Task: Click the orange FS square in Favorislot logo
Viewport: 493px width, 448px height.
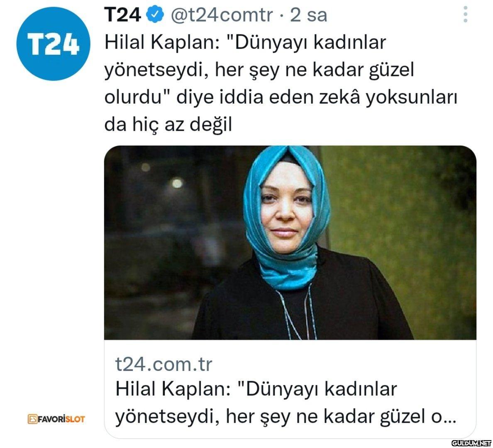Action: click(x=32, y=419)
